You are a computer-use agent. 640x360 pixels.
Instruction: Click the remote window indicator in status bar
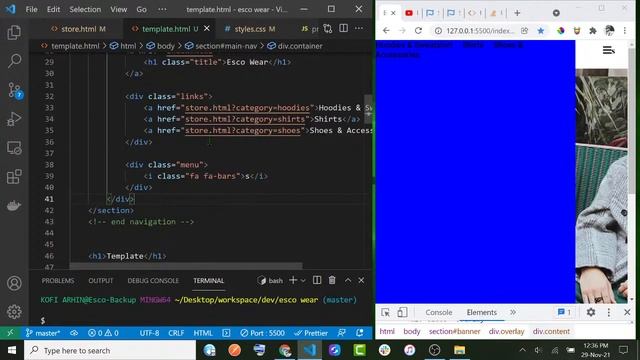click(10, 333)
